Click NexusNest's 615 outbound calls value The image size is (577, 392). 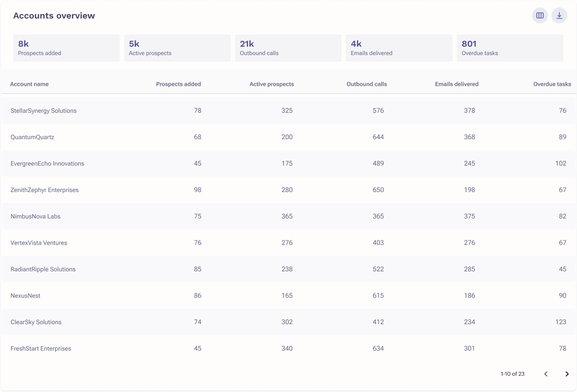tap(378, 296)
